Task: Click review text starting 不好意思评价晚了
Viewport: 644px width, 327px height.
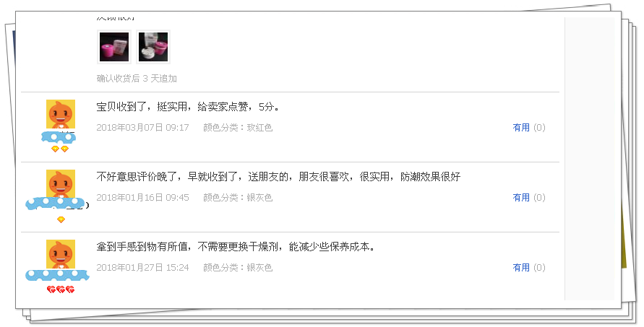Action: 278,177
